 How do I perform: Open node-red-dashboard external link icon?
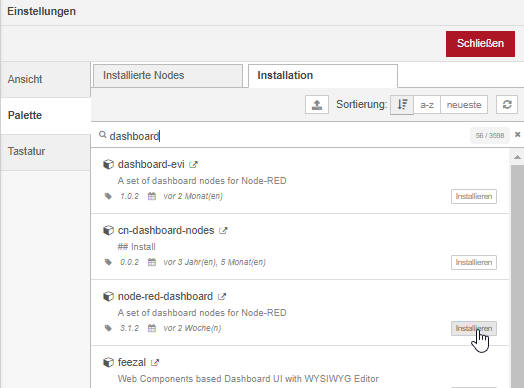[x=222, y=296]
